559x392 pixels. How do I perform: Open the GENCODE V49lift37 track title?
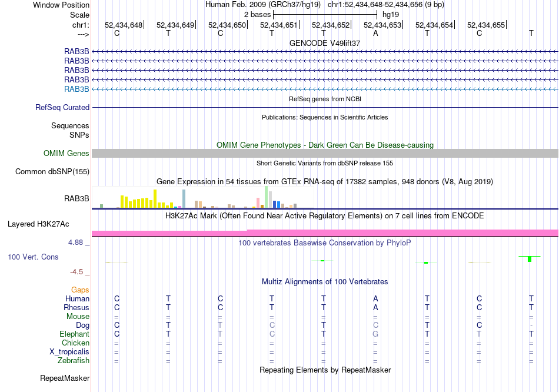click(x=325, y=43)
